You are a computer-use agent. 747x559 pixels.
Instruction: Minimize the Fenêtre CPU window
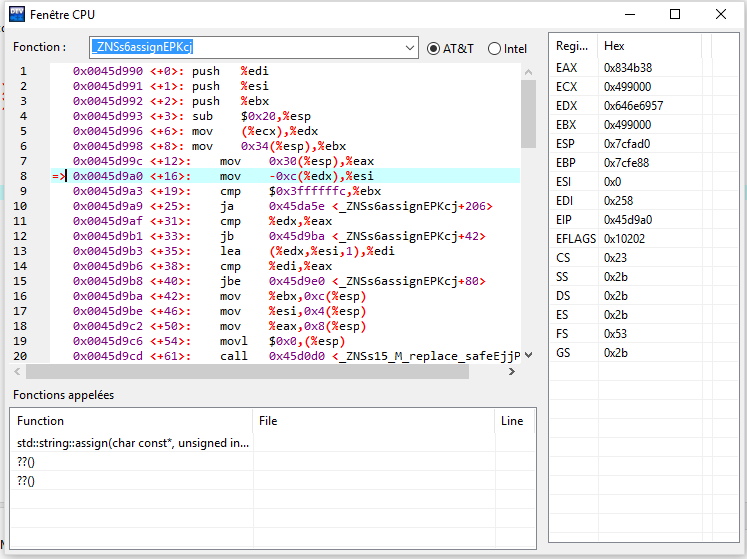[x=628, y=14]
